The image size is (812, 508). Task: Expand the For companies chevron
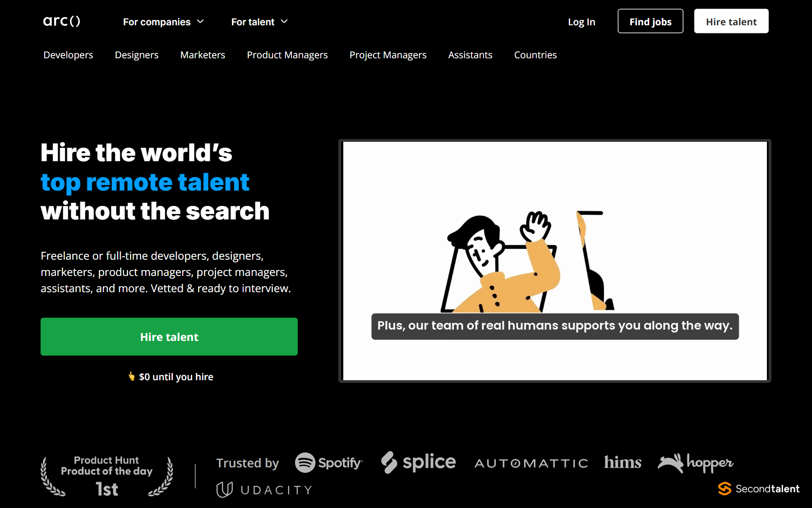click(201, 22)
